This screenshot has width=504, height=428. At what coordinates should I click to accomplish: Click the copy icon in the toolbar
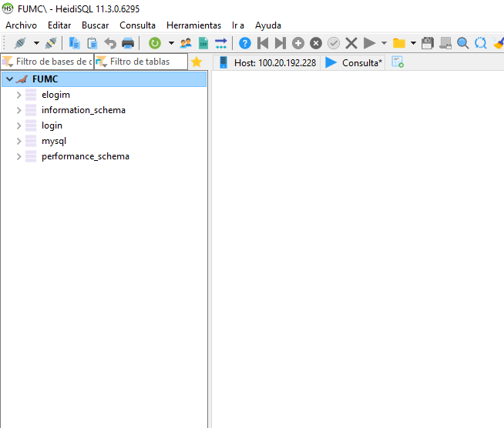pos(75,43)
